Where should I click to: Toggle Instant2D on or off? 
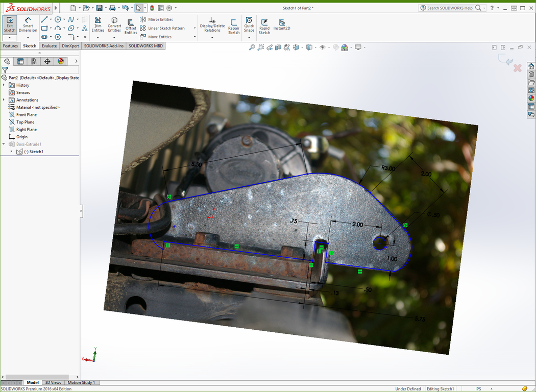282,25
